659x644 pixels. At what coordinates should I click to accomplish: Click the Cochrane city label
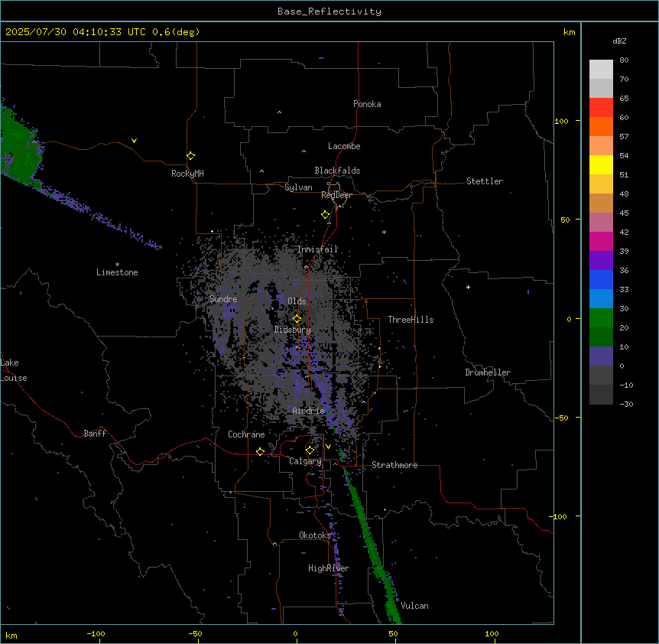tap(246, 434)
